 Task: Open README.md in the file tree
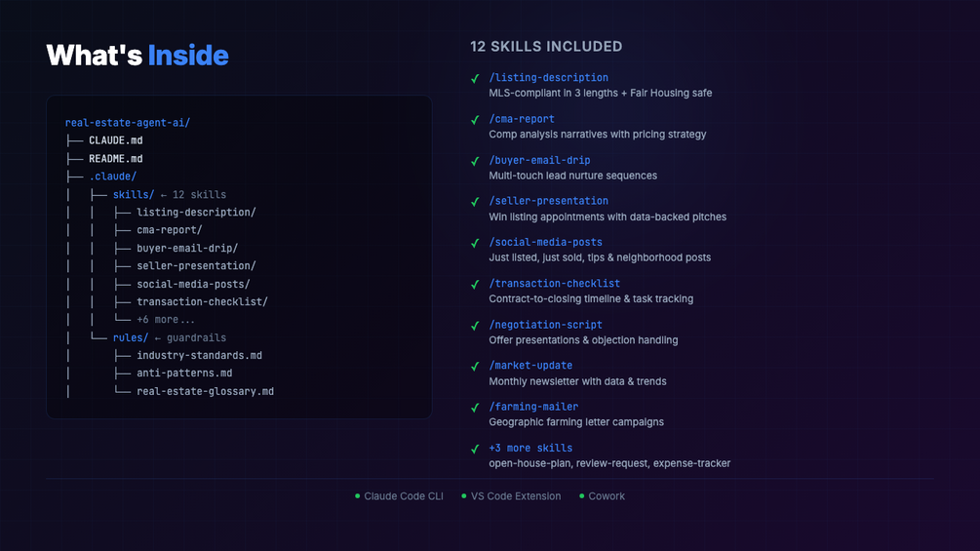115,158
